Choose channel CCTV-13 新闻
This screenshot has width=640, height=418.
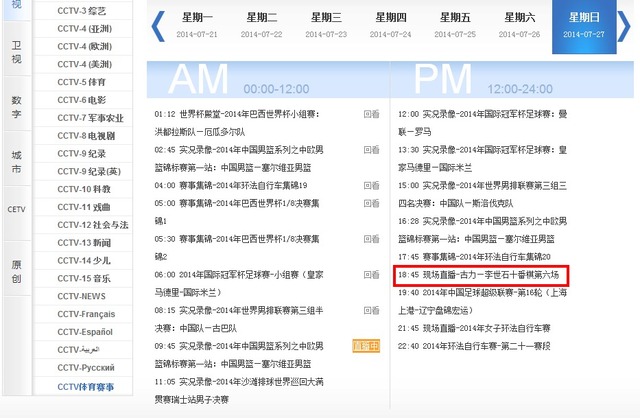click(x=83, y=243)
